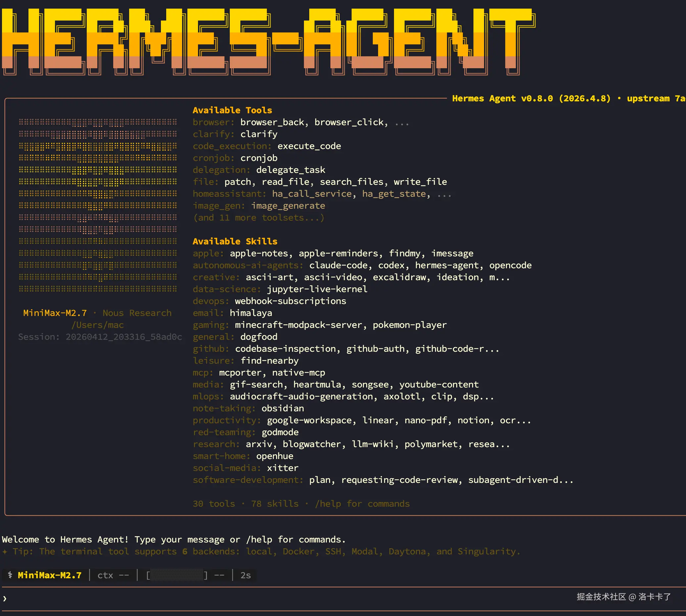
Task: Click '/help for commands' in summary line
Action: pos(362,504)
